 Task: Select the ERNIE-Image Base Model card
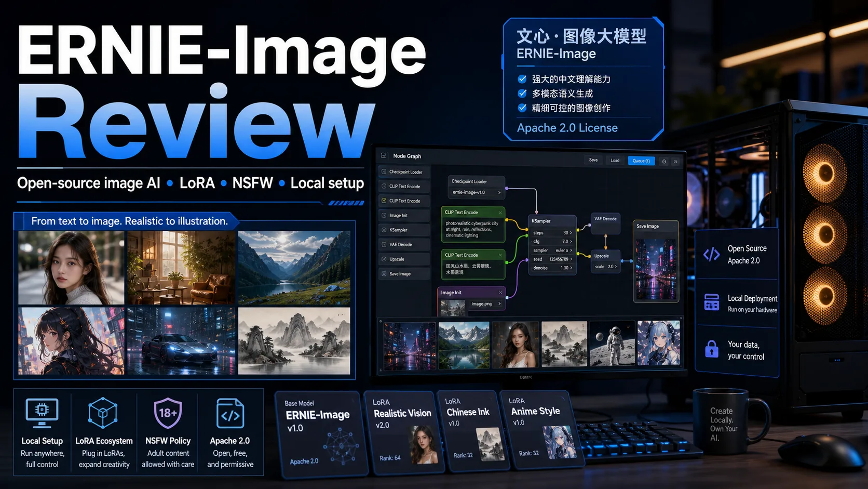click(322, 434)
